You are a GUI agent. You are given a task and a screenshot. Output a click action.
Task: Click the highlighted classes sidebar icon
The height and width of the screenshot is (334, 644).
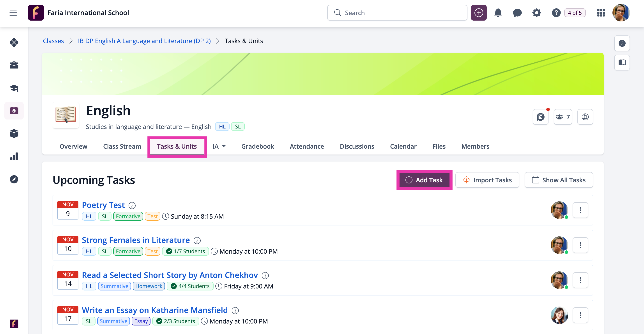(14, 111)
